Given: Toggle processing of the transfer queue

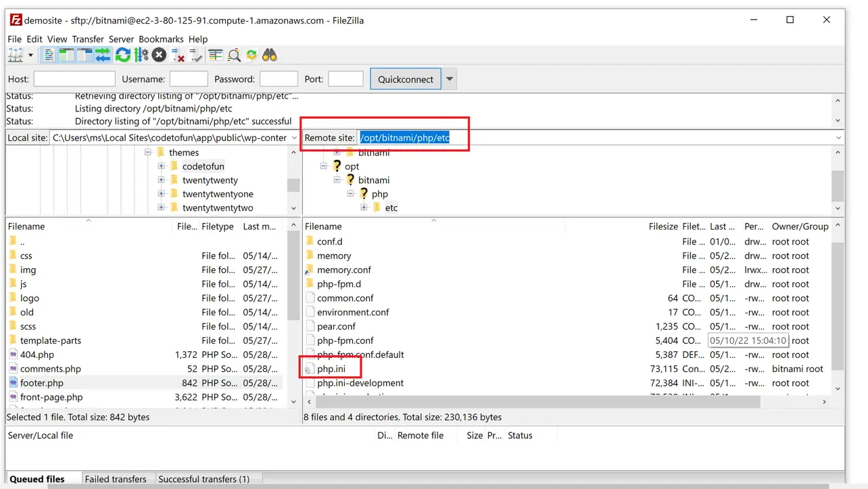Looking at the screenshot, I should 141,55.
